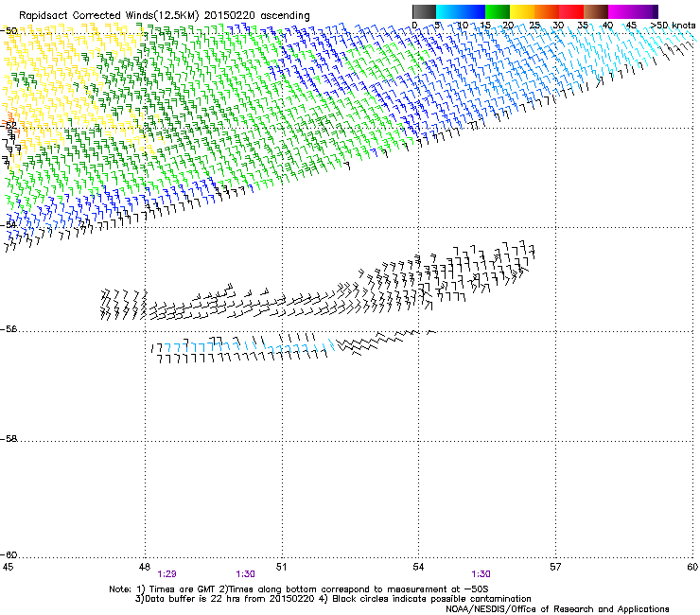Click the '57' longitude axis label
This screenshot has width=700, height=615.
[x=555, y=567]
